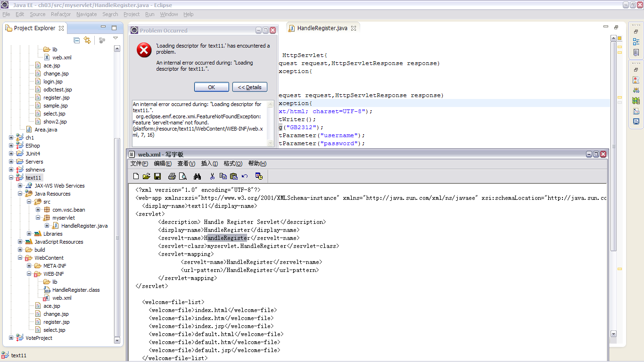Viewport: 644px width, 362px height.
Task: Collapse the text11 project node
Action: point(11,178)
